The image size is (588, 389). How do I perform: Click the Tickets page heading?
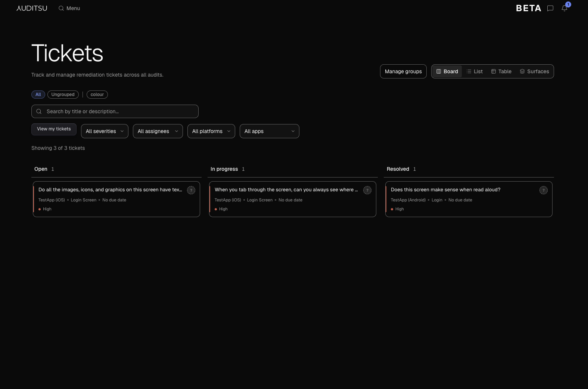pyautogui.click(x=67, y=53)
